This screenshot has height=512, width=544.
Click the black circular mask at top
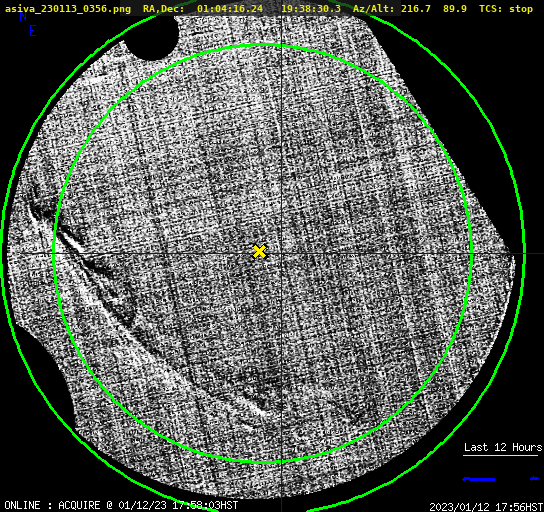[151, 36]
